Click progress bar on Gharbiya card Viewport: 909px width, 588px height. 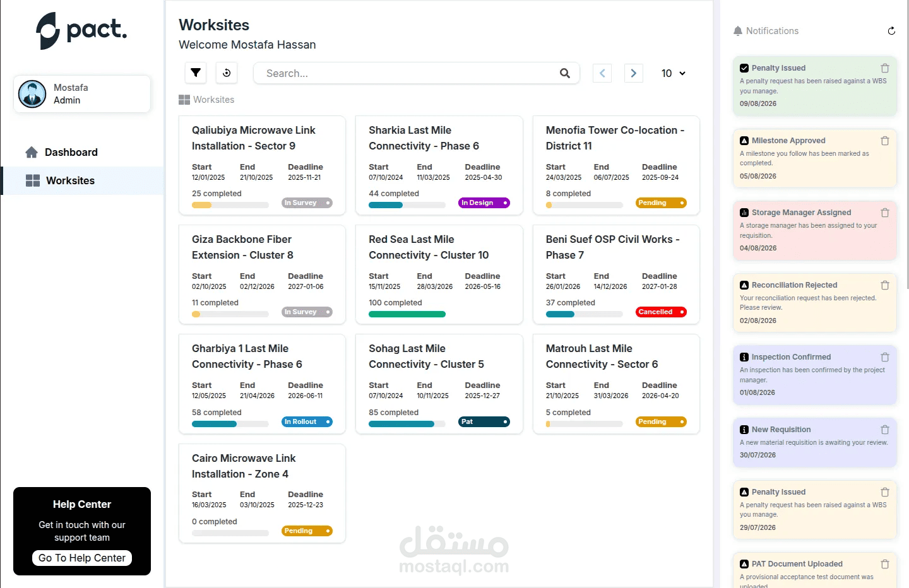click(x=230, y=424)
